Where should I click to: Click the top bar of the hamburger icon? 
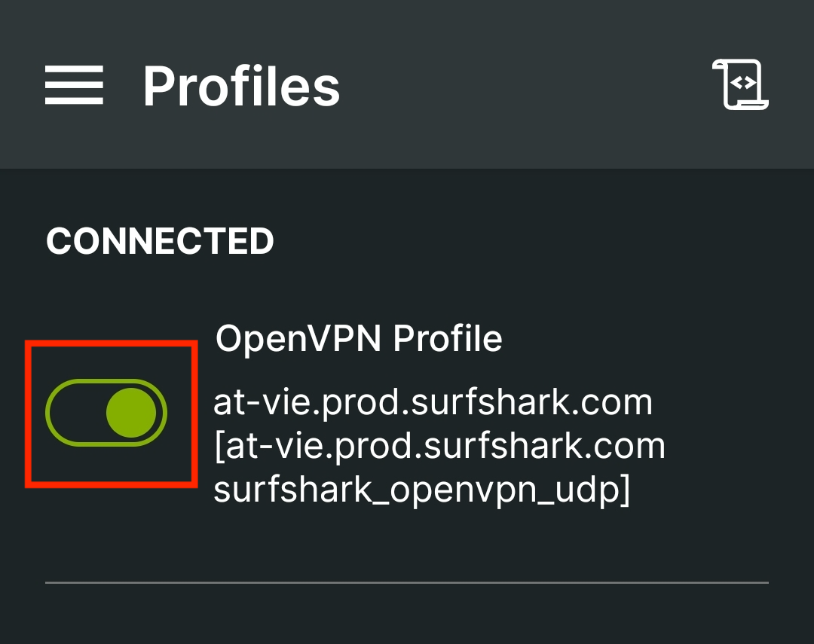click(74, 69)
